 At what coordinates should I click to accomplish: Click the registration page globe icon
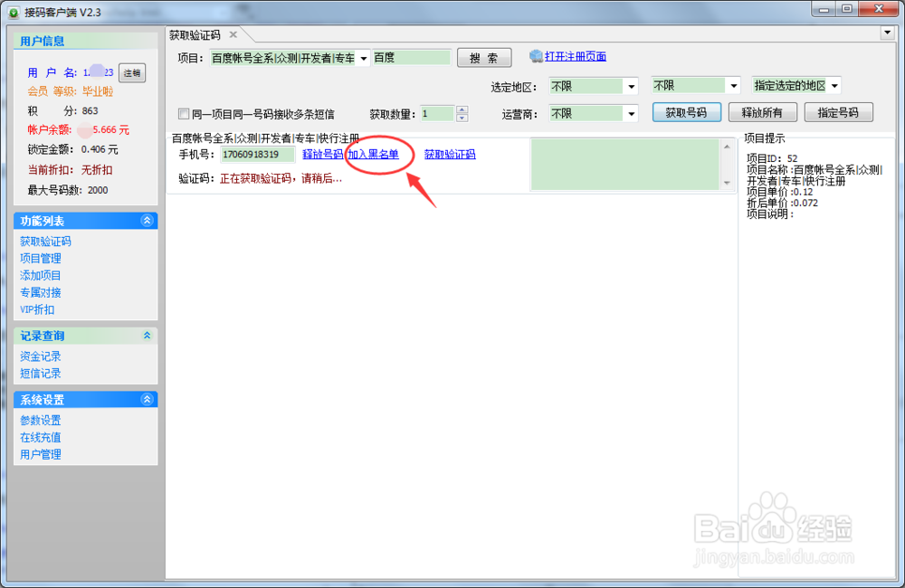tap(536, 56)
